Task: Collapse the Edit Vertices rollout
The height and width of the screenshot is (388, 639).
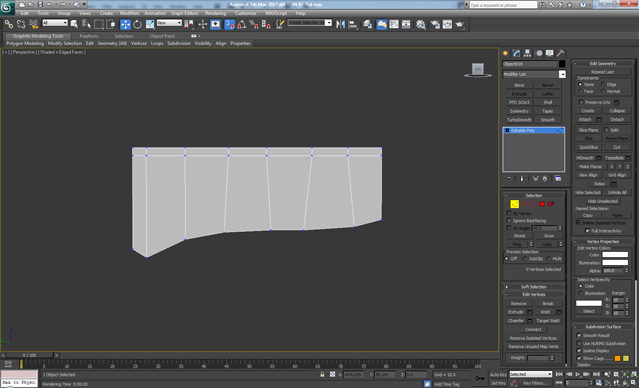Action: pyautogui.click(x=534, y=294)
